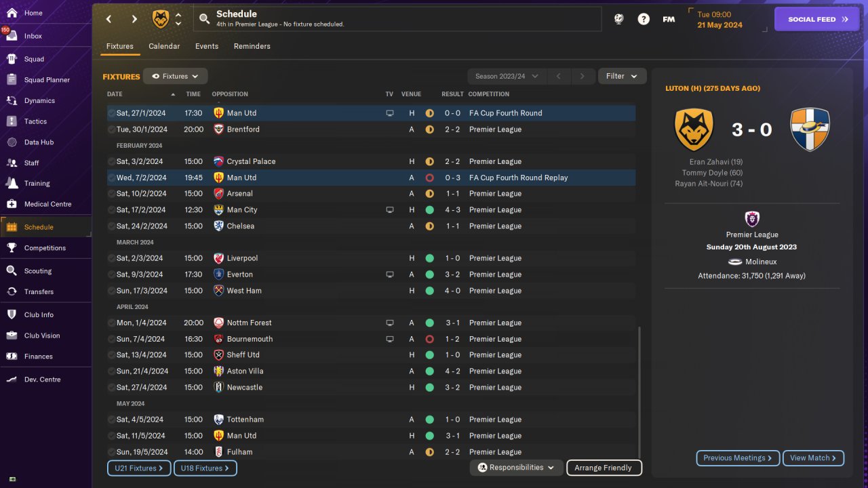Click the FM menu logo
Image resolution: width=868 pixels, height=488 pixels.
669,19
